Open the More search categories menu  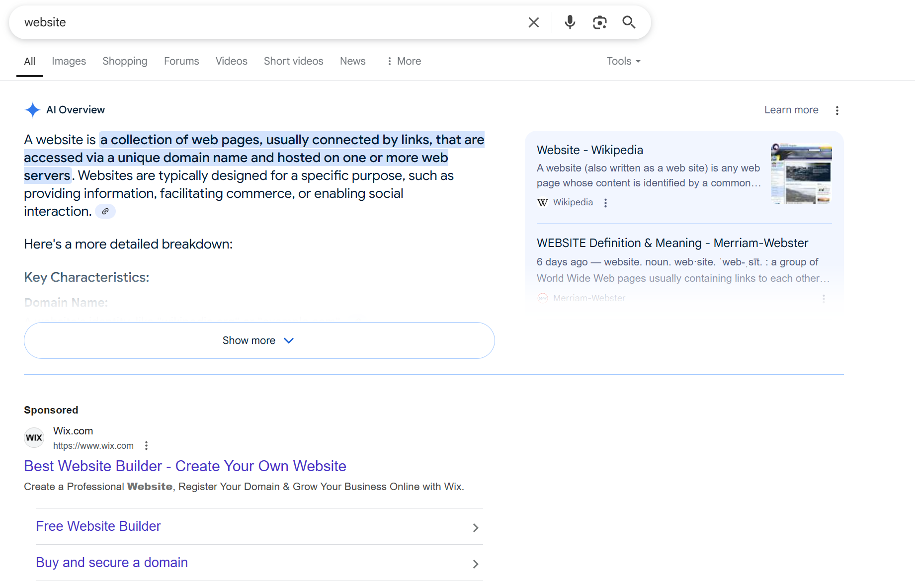pos(403,61)
